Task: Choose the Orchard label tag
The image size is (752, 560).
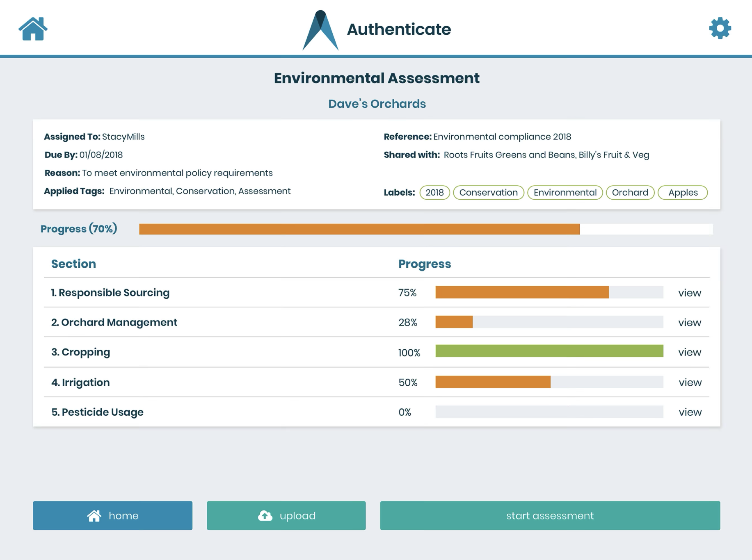Action: click(630, 193)
